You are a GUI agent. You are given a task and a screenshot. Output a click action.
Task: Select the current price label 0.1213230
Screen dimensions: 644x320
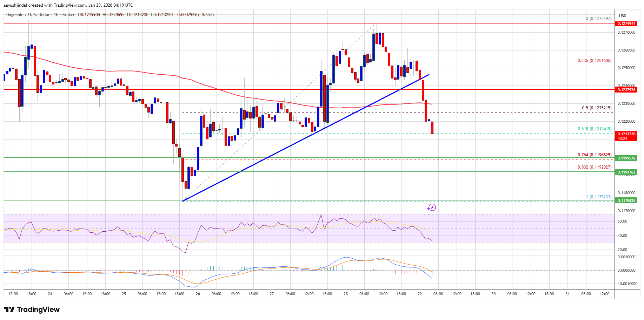pos(626,134)
